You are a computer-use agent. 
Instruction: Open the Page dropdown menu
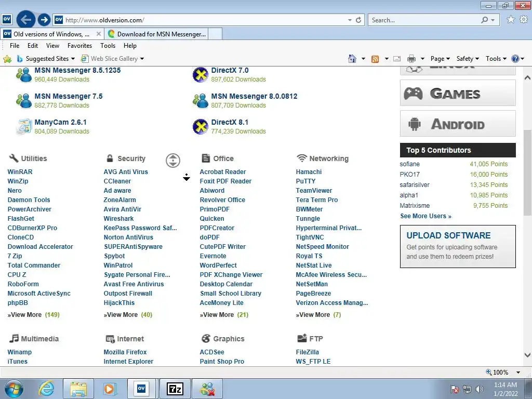point(440,59)
